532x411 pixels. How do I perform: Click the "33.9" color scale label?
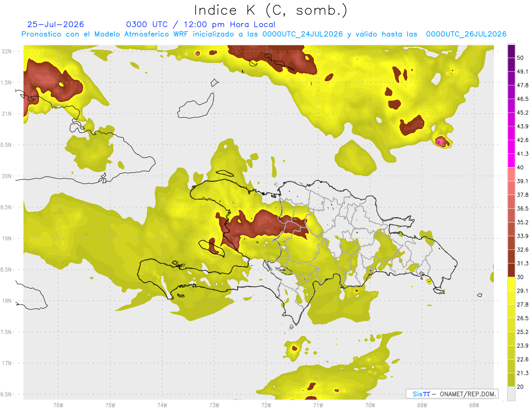pyautogui.click(x=523, y=236)
